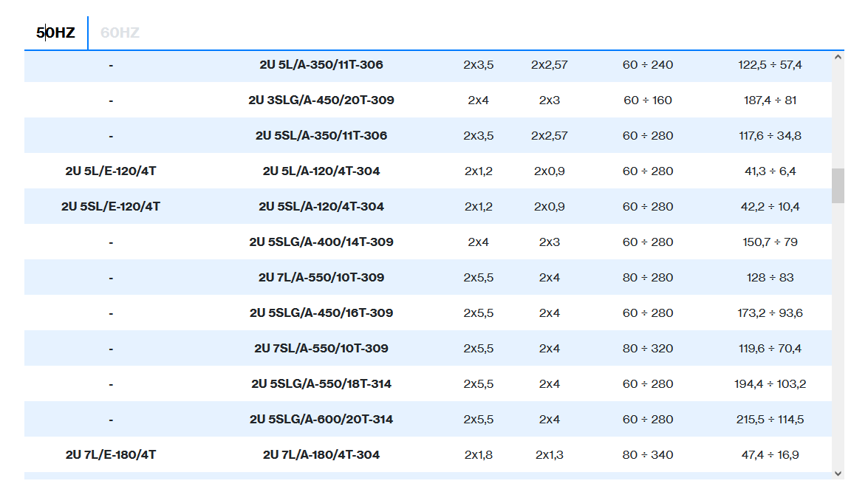Viewport: 868px width, 495px height.
Task: Open 2U 5SLG/A-550/18T-314 entry
Action: (321, 383)
